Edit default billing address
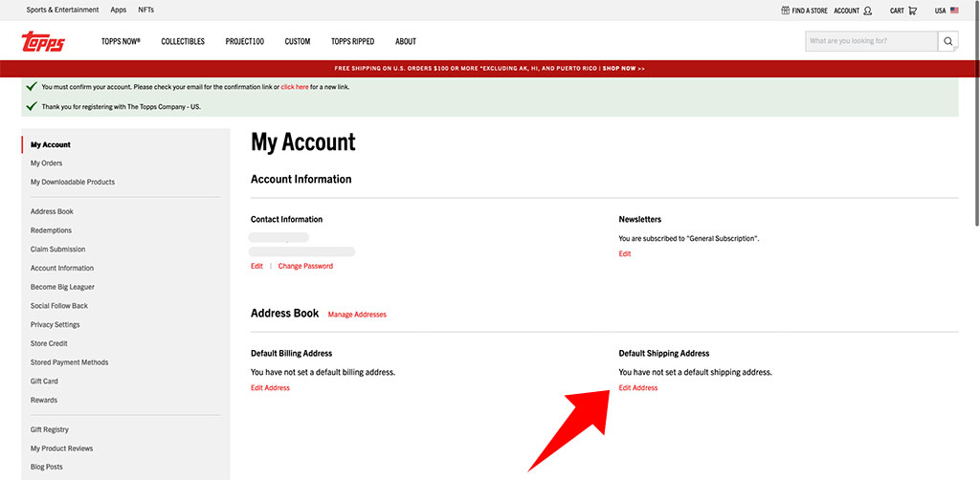Image resolution: width=980 pixels, height=480 pixels. tap(270, 387)
